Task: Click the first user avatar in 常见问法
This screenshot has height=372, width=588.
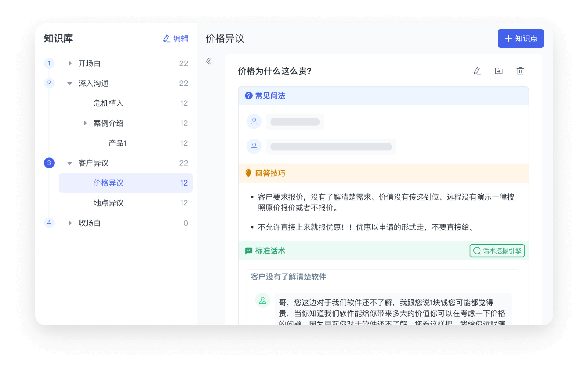Action: tap(254, 122)
